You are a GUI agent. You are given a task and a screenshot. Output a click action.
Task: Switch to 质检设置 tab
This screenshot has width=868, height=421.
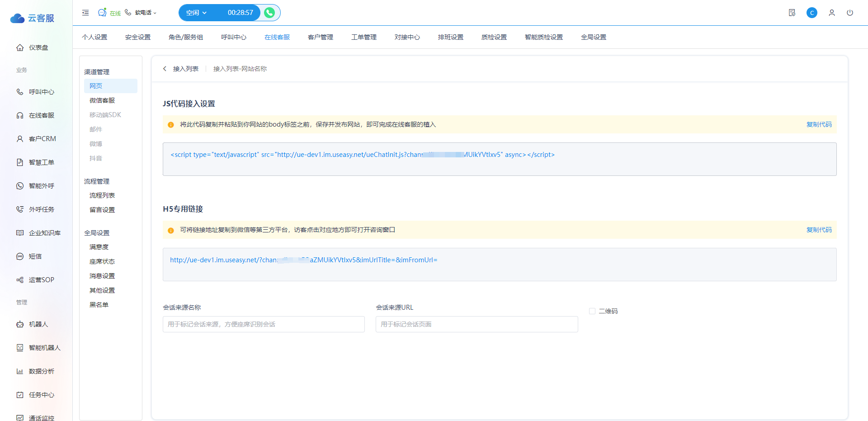pos(494,37)
